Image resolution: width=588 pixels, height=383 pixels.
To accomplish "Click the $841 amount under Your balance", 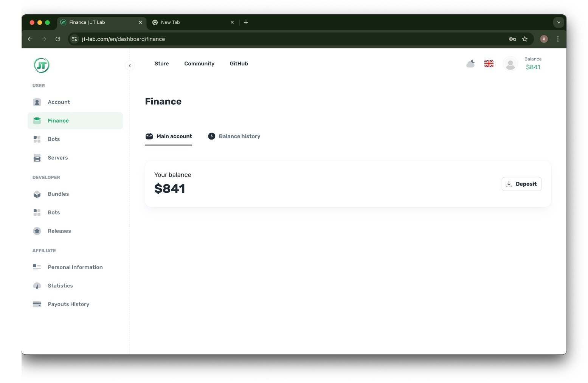I will tap(170, 188).
